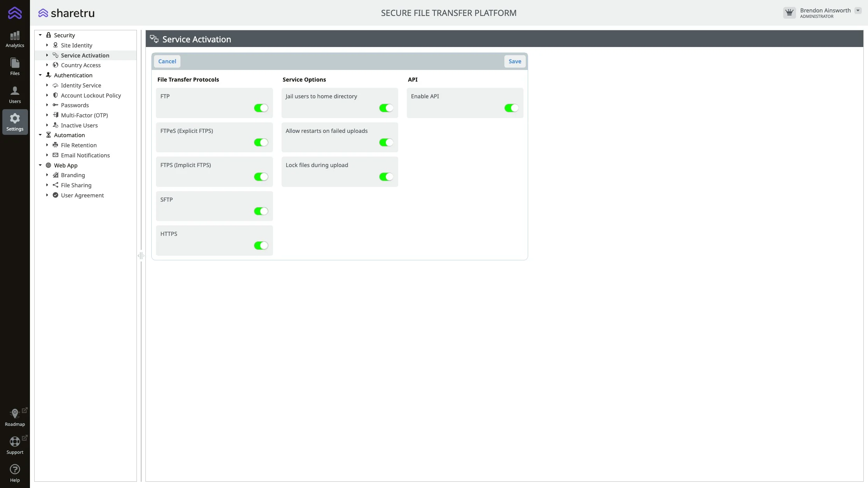Viewport: 868px width, 488px height.
Task: Disable the FTP protocol toggle
Action: 261,108
